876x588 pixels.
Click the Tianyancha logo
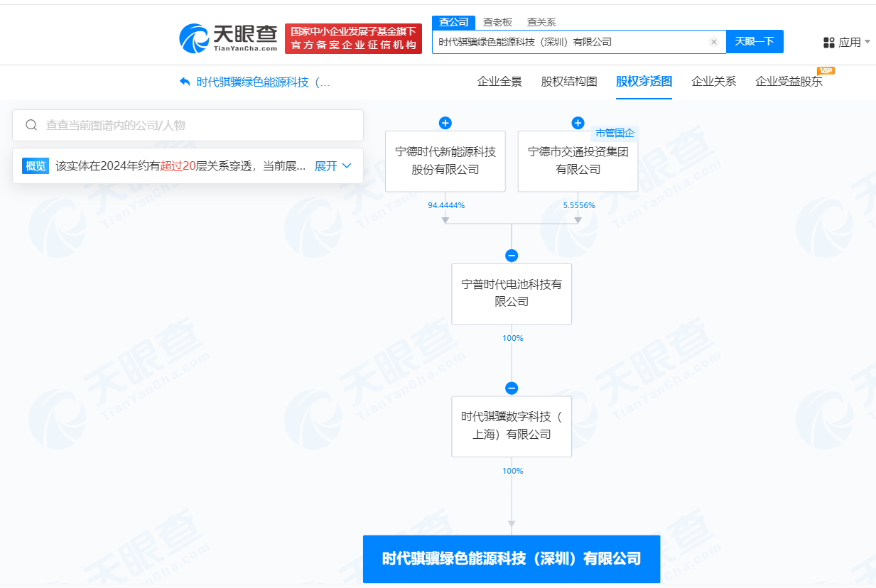tap(220, 38)
